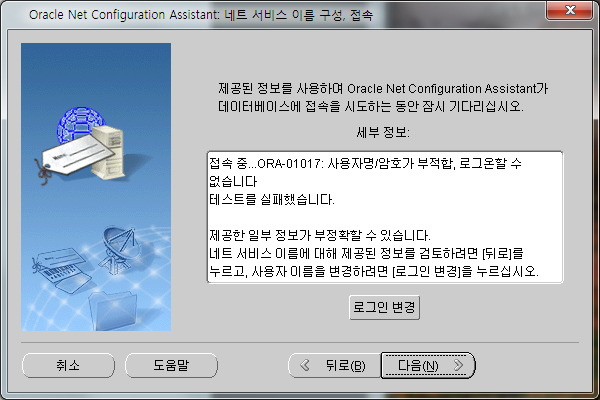Image resolution: width=600 pixels, height=400 pixels.
Task: Click the line mentioning [로그인 변경]을 누르십시오
Action: [x=374, y=271]
